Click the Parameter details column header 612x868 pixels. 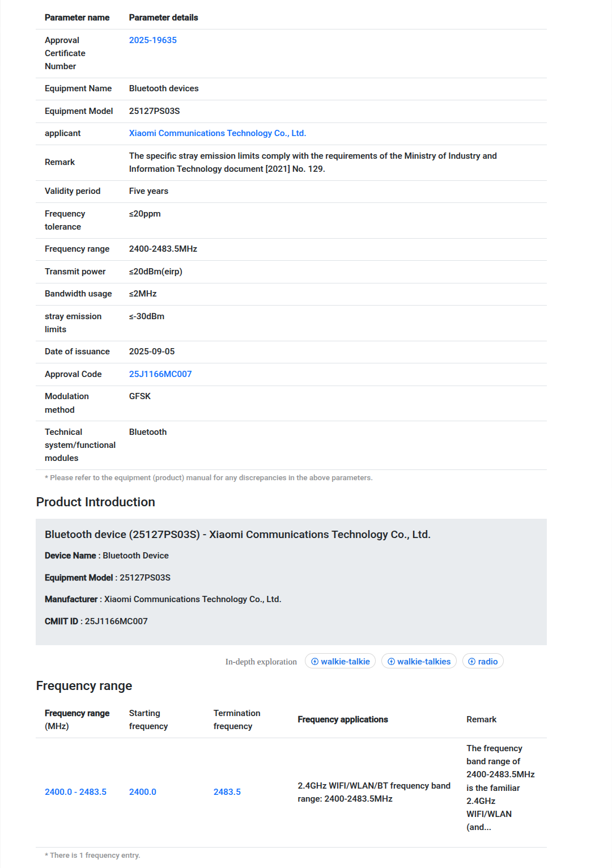point(163,18)
